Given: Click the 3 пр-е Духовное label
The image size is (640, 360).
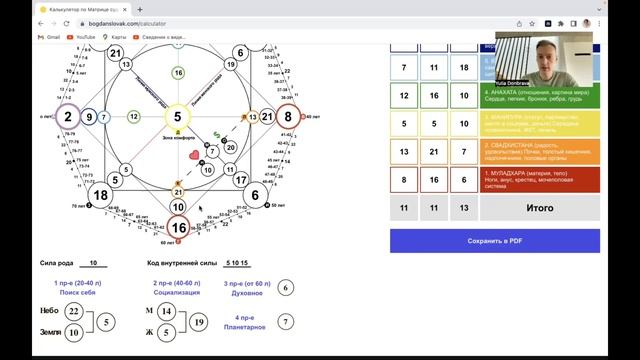Looking at the screenshot, I should [x=247, y=288].
